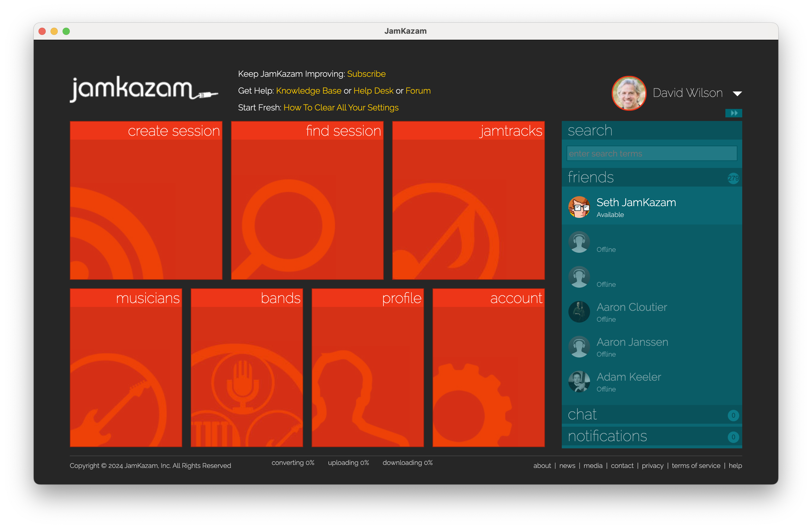
Task: Open the jamtracks tile
Action: (x=468, y=200)
